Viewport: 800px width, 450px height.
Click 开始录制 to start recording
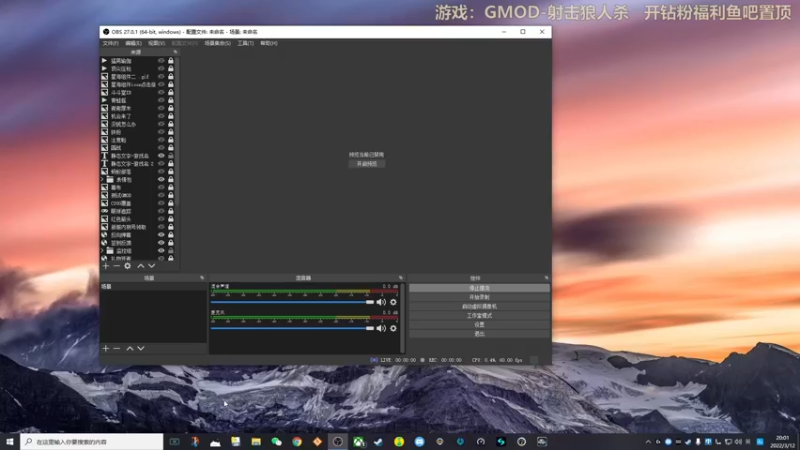(479, 297)
